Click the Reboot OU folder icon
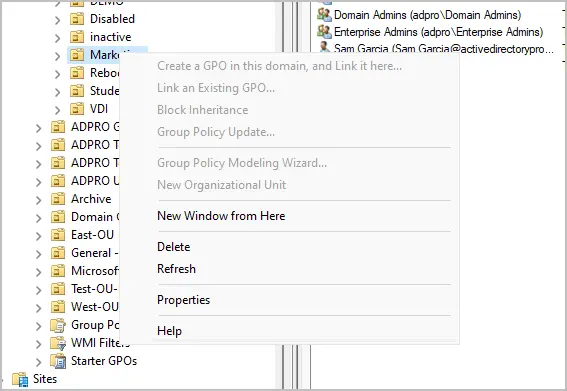Screen dimensions: 567x391 (x=77, y=73)
